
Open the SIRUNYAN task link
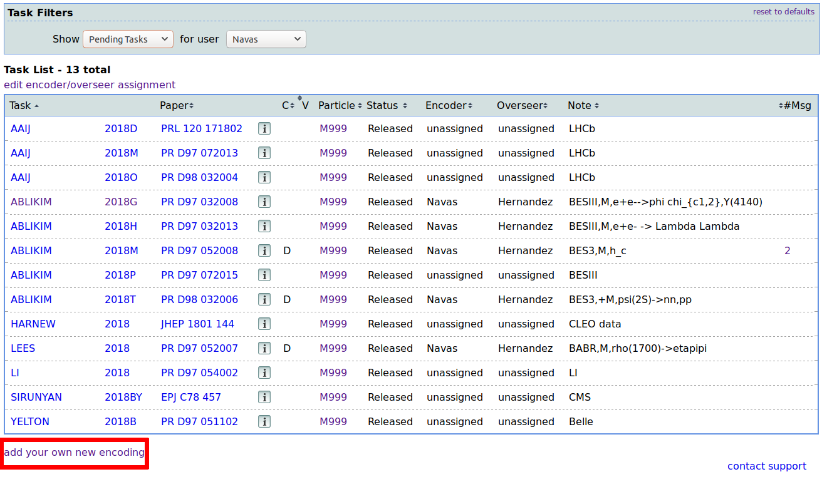pos(36,397)
